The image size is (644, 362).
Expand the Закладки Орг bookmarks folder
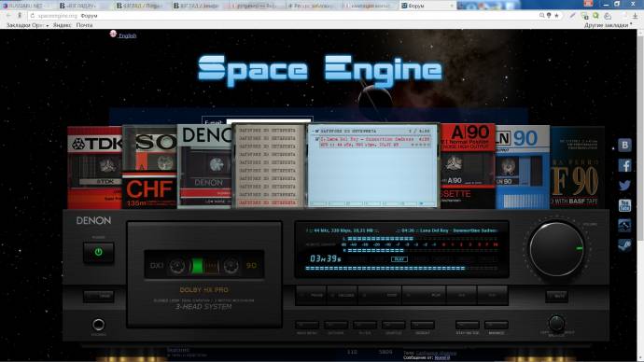(27, 25)
